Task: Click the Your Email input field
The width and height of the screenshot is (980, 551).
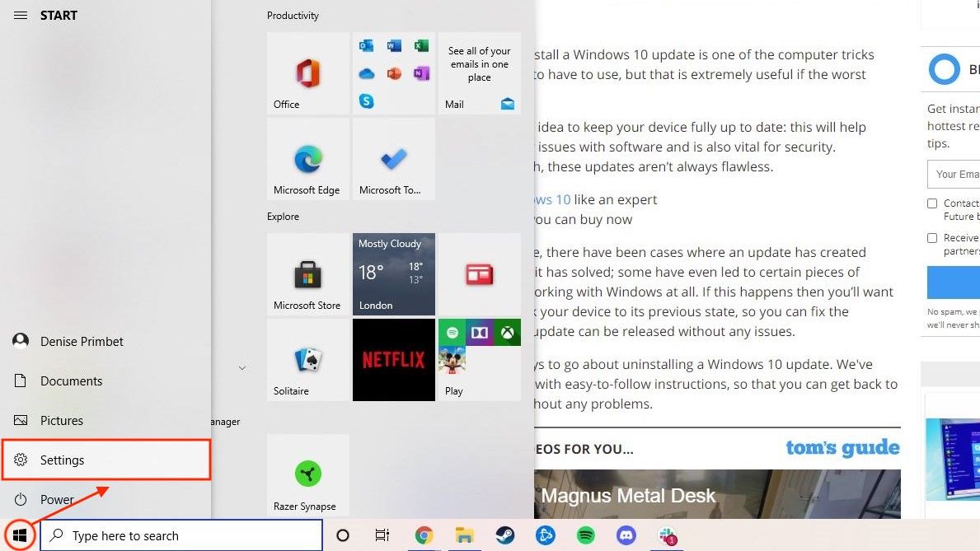Action: tap(960, 174)
